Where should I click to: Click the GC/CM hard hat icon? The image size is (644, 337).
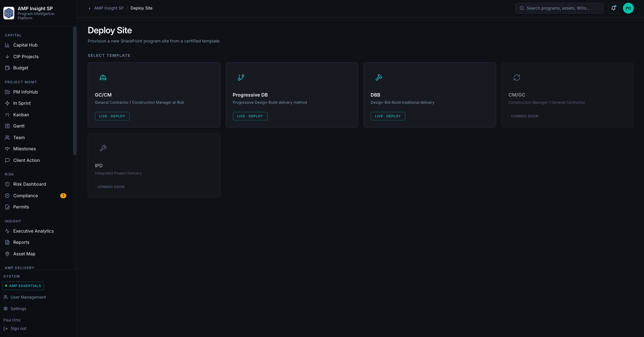click(103, 78)
